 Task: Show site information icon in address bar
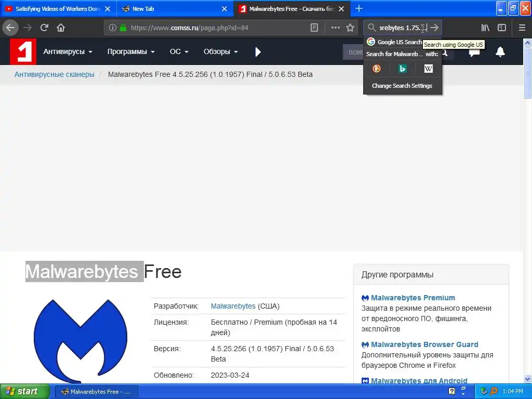pyautogui.click(x=112, y=28)
